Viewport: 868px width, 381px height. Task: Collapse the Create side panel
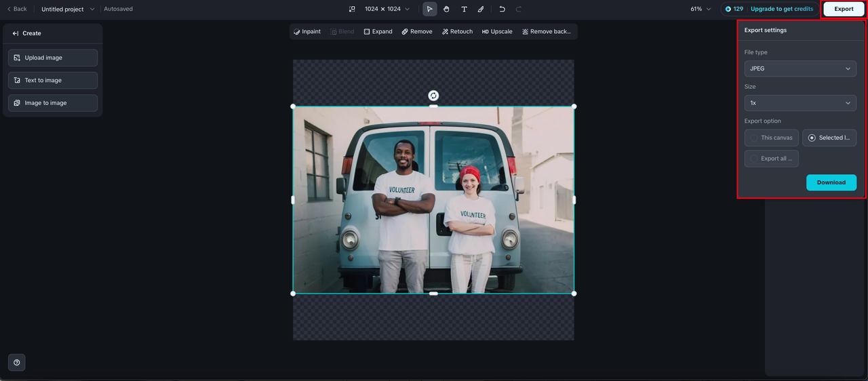pyautogui.click(x=16, y=33)
